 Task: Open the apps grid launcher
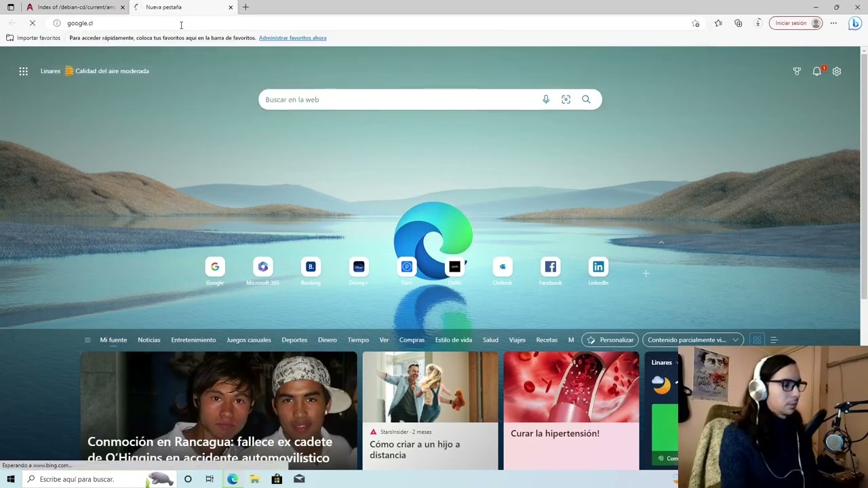24,71
